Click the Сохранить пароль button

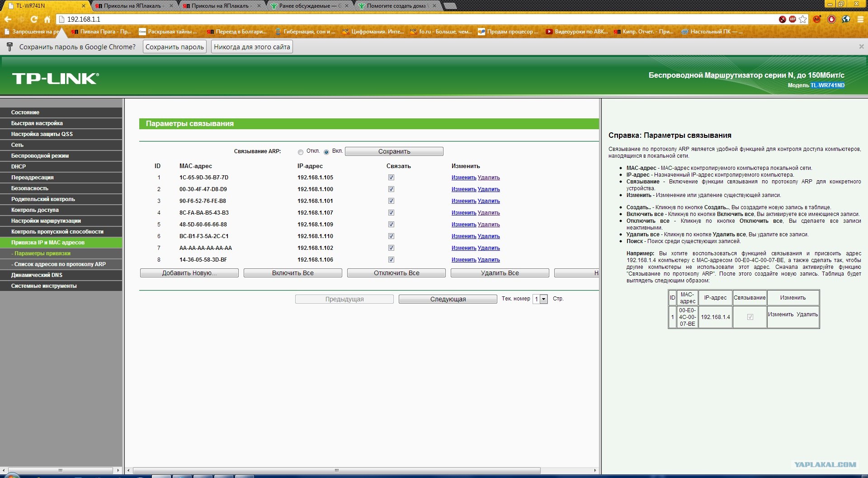[x=175, y=47]
